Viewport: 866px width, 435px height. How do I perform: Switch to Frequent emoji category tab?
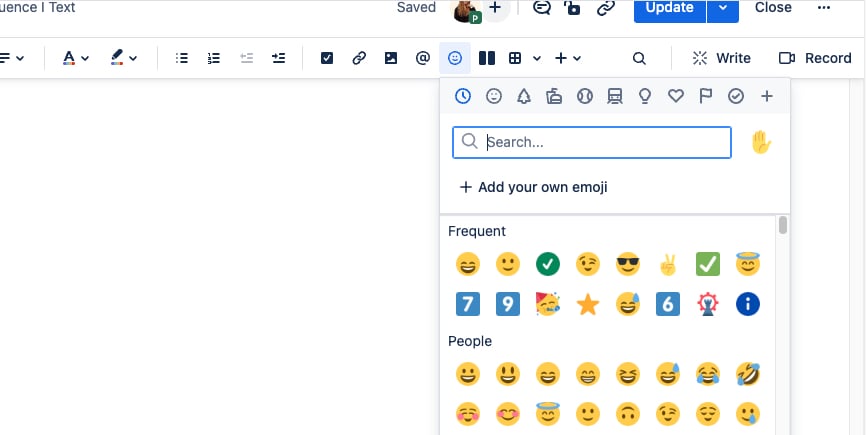[x=463, y=96]
